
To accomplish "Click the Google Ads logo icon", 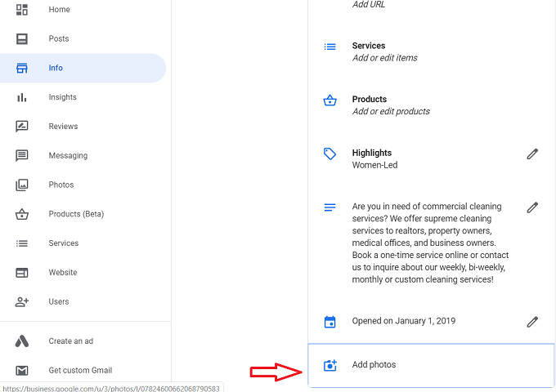I will click(22, 341).
